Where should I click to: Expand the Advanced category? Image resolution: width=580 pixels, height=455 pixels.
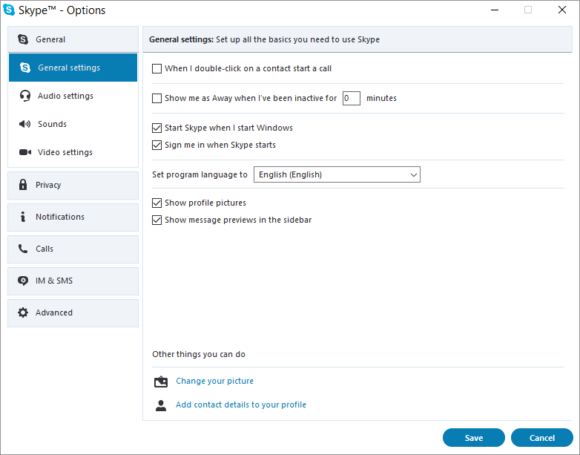pos(73,313)
